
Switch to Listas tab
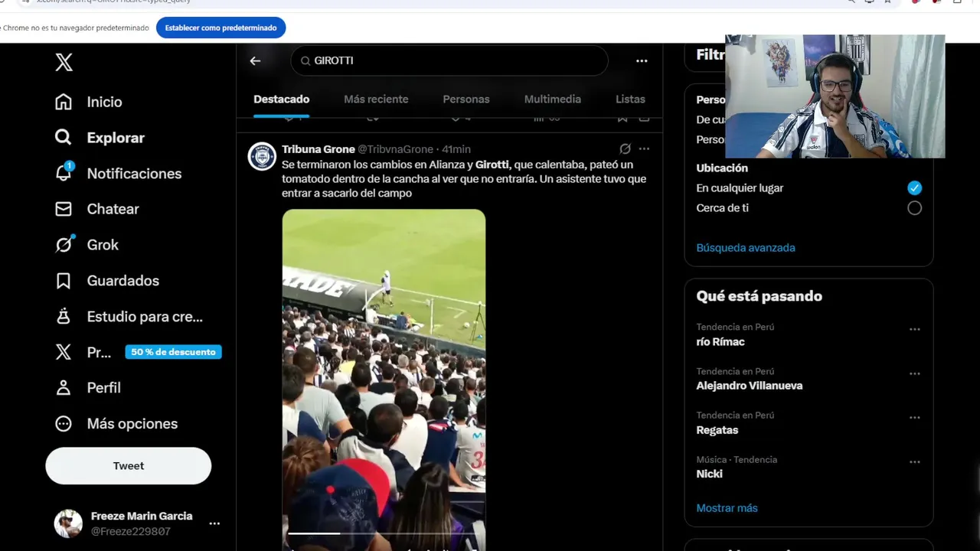pyautogui.click(x=630, y=99)
